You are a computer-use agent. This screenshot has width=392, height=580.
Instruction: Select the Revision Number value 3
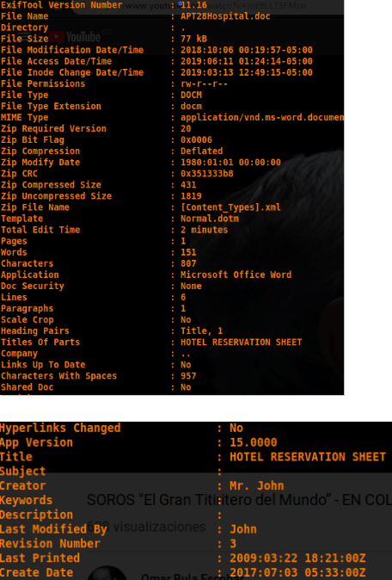click(x=233, y=544)
